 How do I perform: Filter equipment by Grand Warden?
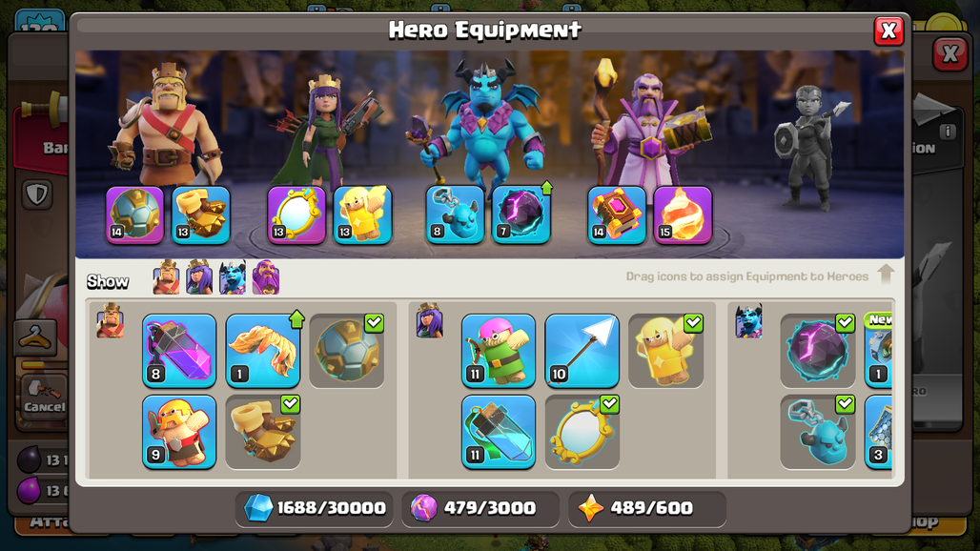266,277
